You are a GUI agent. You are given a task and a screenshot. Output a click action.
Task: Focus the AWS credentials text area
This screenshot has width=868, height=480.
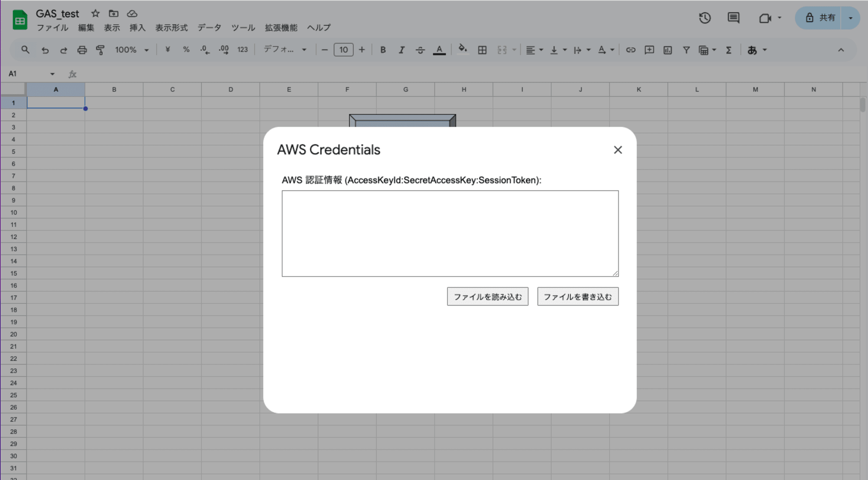point(450,233)
